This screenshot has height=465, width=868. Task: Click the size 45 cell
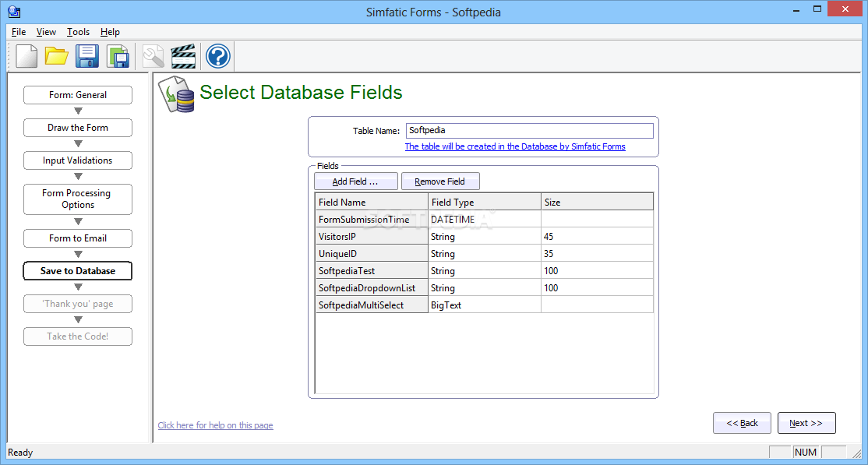598,236
